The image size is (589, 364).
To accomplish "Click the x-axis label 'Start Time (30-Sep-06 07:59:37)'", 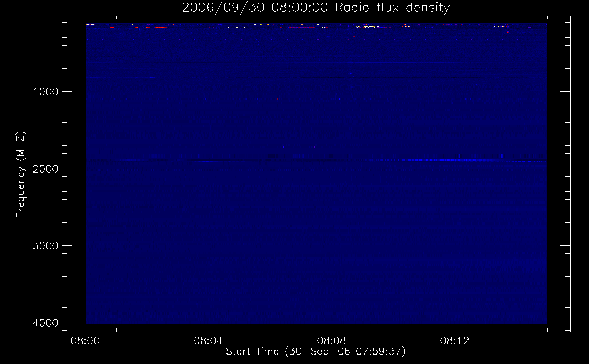I will tap(316, 351).
